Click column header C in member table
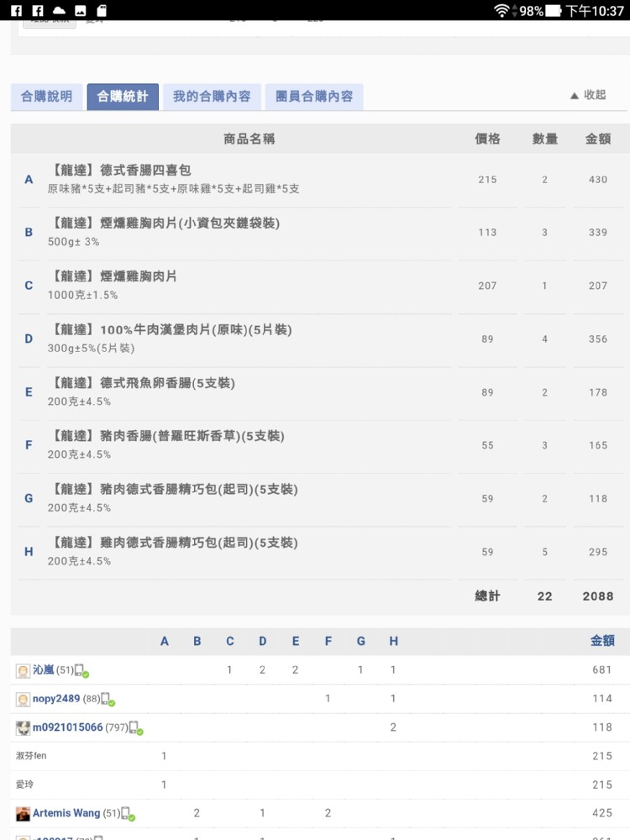Viewport: 630px width, 840px height. (x=230, y=641)
